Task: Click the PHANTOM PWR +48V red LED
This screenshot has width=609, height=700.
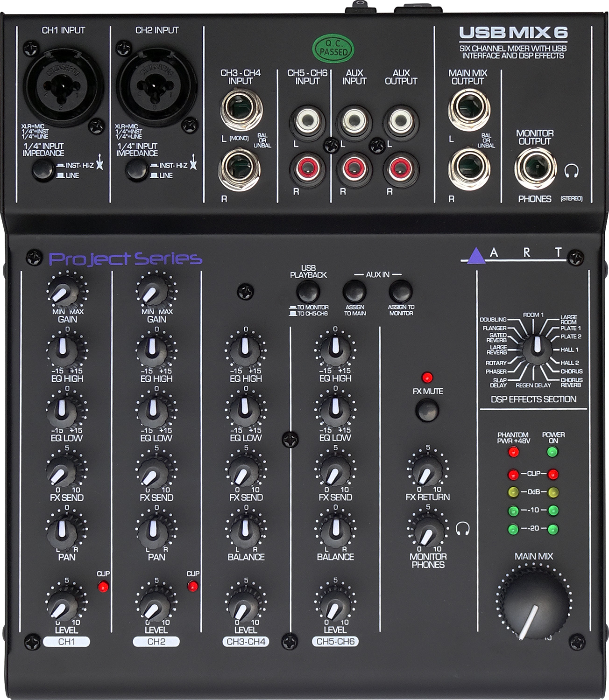Action: click(x=514, y=451)
